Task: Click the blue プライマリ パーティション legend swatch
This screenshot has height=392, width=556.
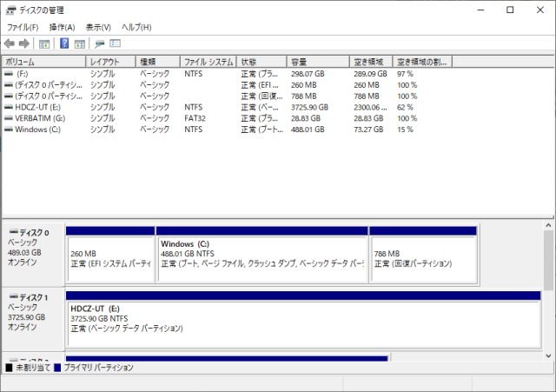Action: pos(57,368)
